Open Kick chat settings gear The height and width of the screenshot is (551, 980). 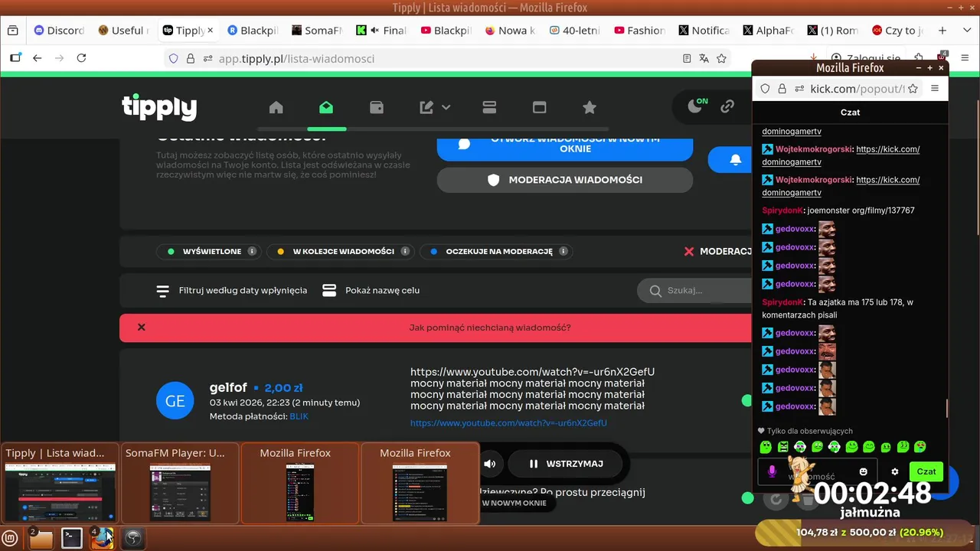[x=894, y=471]
